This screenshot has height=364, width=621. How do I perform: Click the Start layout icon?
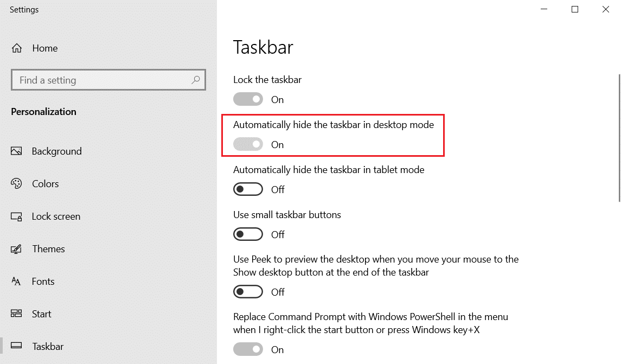[16, 314]
